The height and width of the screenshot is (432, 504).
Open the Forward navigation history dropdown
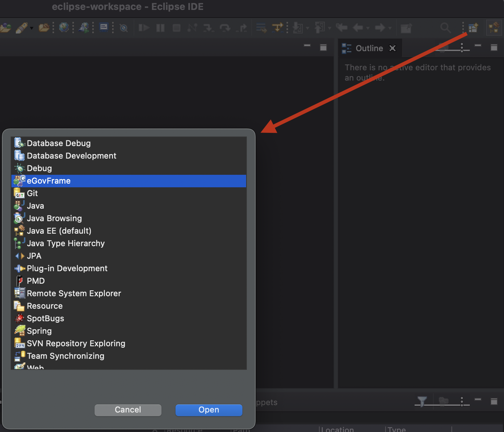pyautogui.click(x=390, y=28)
